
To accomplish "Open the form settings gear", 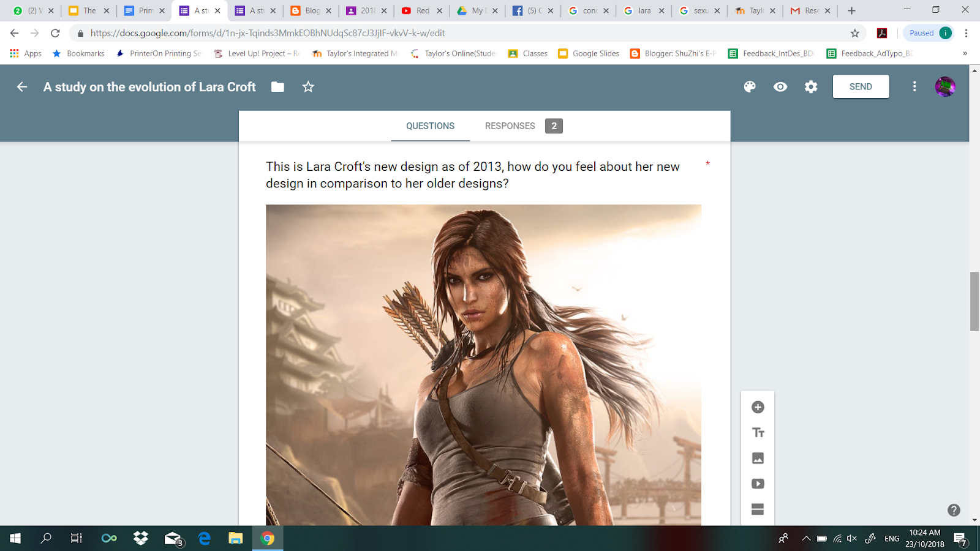I will point(811,87).
